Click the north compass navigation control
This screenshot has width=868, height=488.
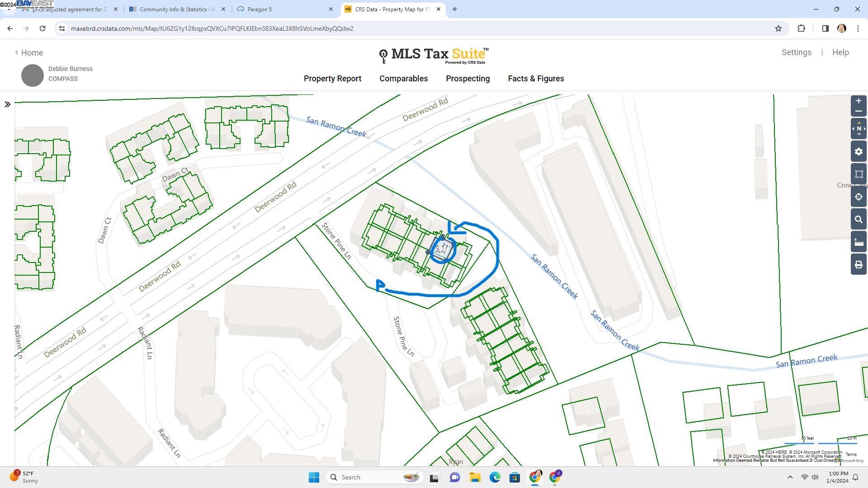point(859,129)
